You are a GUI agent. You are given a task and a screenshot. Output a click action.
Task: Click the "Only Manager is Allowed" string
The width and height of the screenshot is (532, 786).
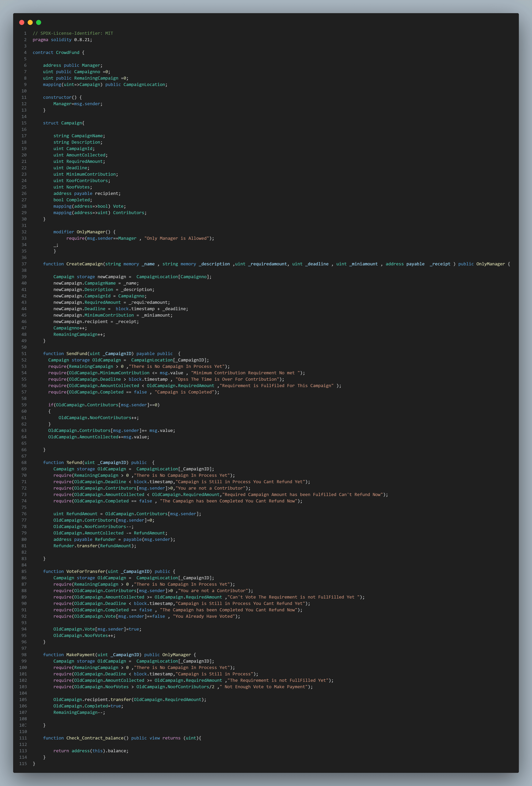coord(176,238)
